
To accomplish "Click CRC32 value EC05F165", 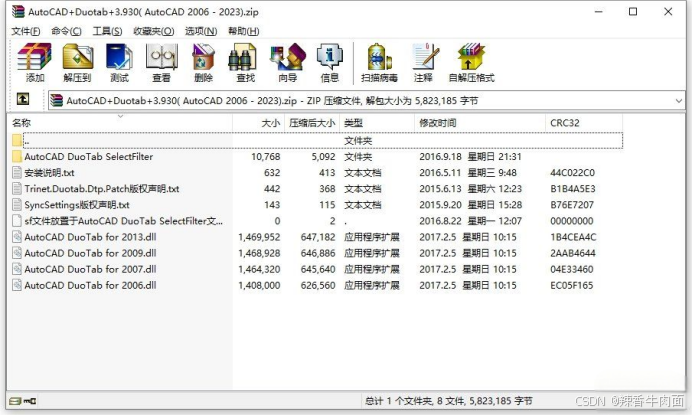I will coord(572,285).
